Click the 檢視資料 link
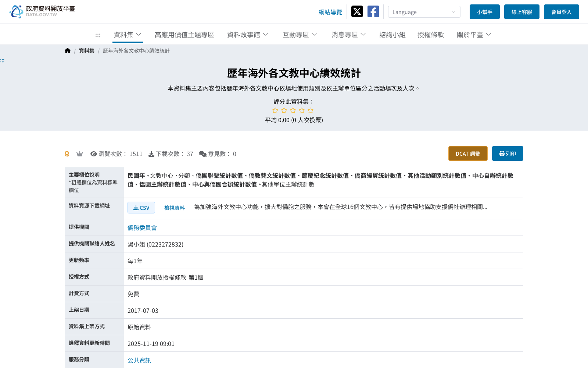588x368 pixels. [175, 208]
